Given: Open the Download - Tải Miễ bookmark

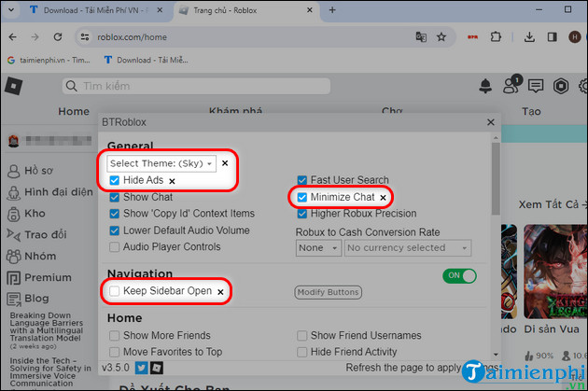Looking at the screenshot, I should pos(147,60).
